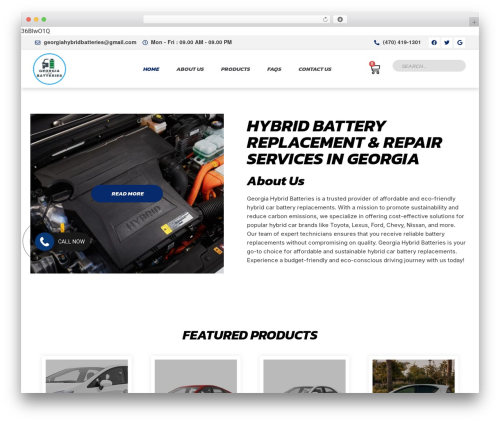The height and width of the screenshot is (423, 500).
Task: Open the Products menu item
Action: point(235,69)
